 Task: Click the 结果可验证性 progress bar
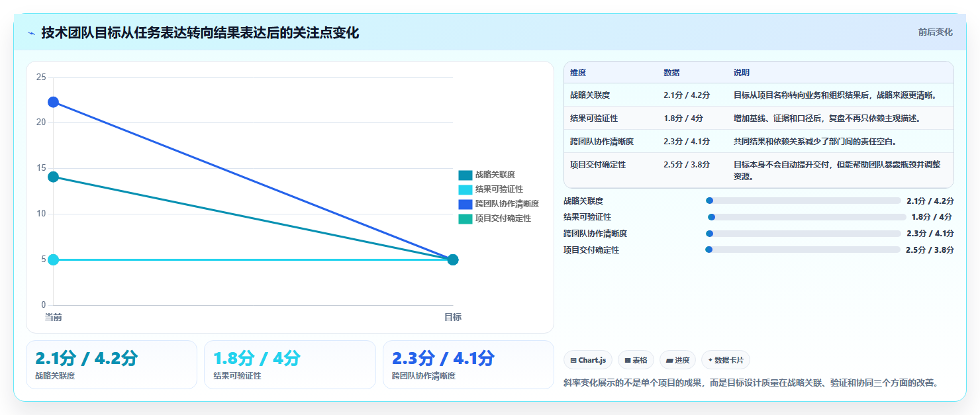pyautogui.click(x=807, y=217)
